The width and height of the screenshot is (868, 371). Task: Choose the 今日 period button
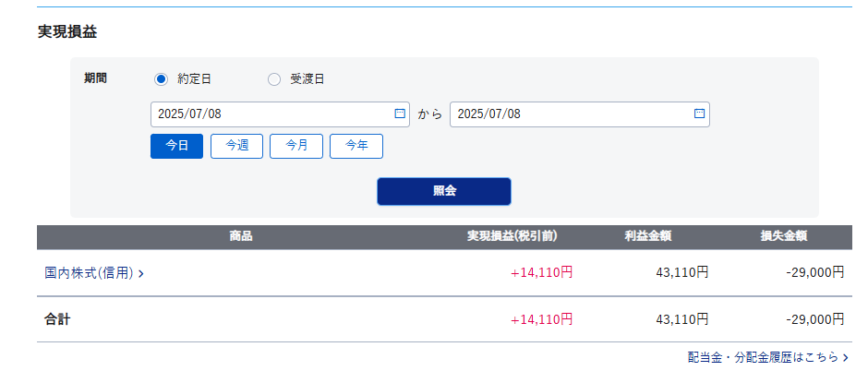pyautogui.click(x=176, y=146)
